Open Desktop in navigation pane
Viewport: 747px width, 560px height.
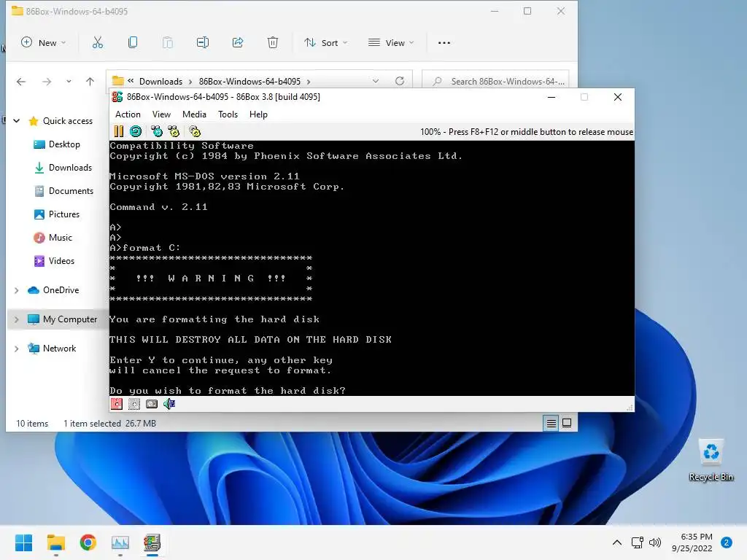(64, 144)
